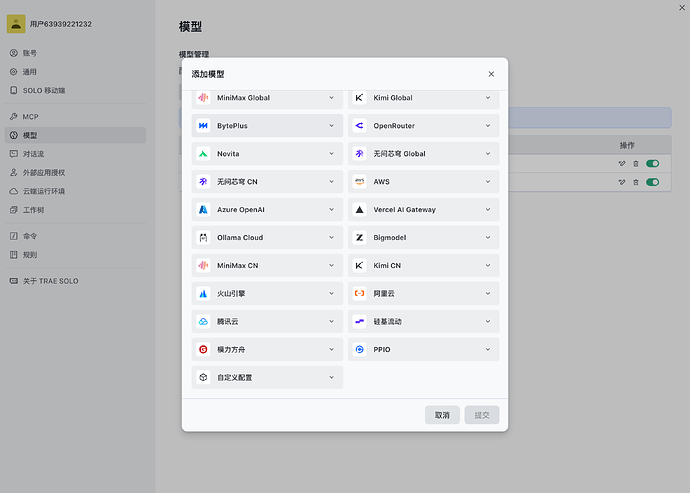Click the PPIO logo icon

(360, 350)
